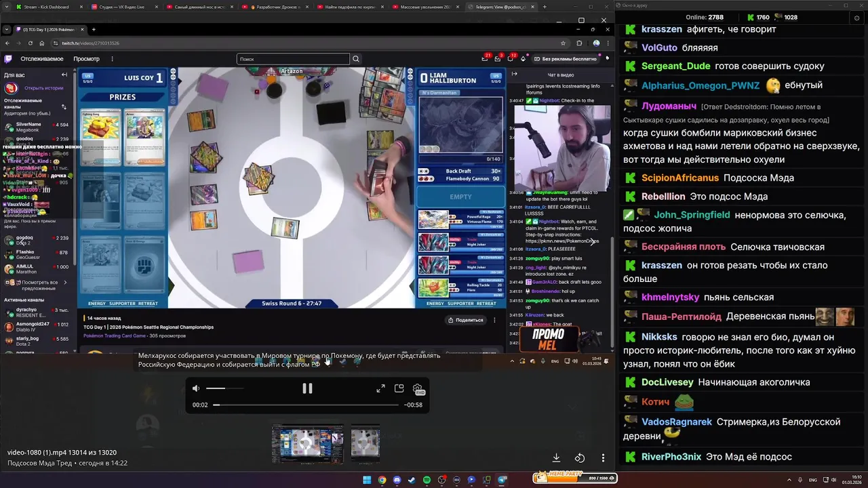Collapse the Для вас sidebar
This screenshot has height=488, width=868.
pyautogui.click(x=64, y=75)
